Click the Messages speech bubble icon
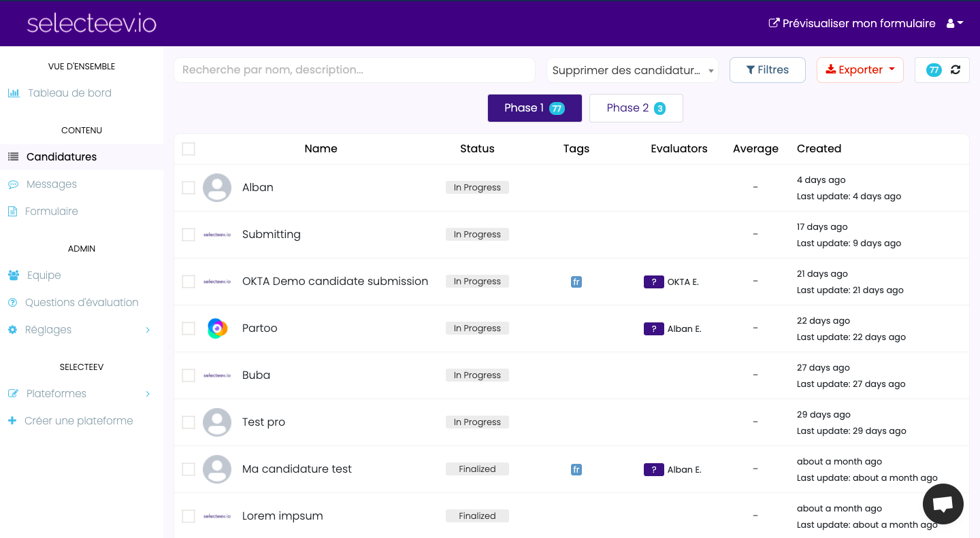The height and width of the screenshot is (538, 980). coord(13,184)
